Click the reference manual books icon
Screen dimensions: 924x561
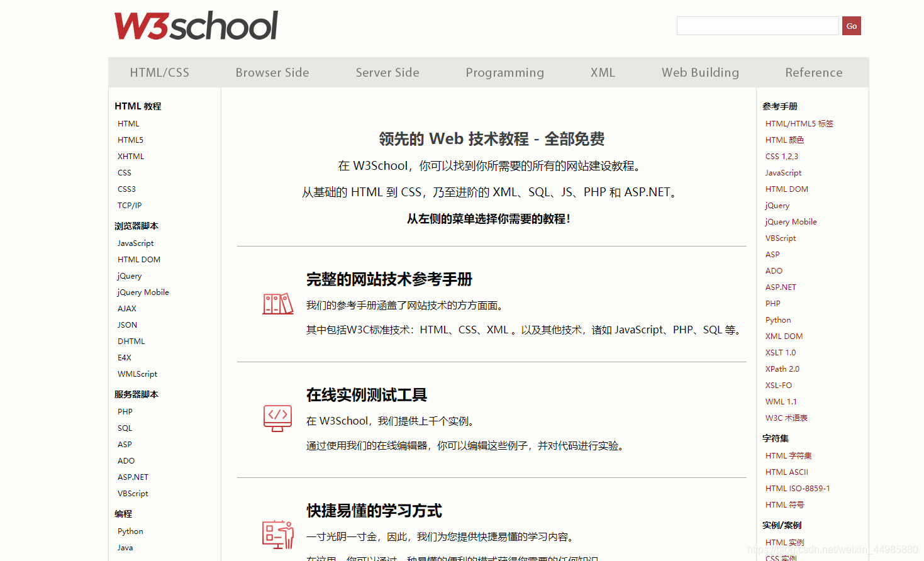(278, 304)
